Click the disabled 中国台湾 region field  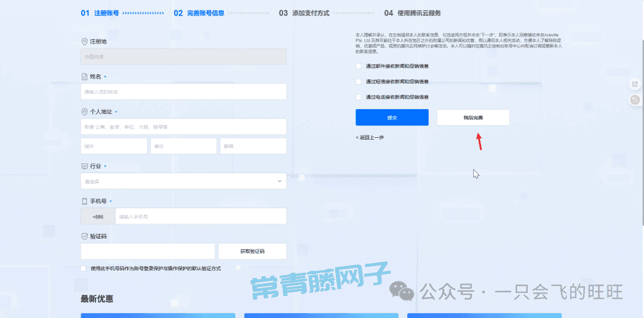(184, 57)
